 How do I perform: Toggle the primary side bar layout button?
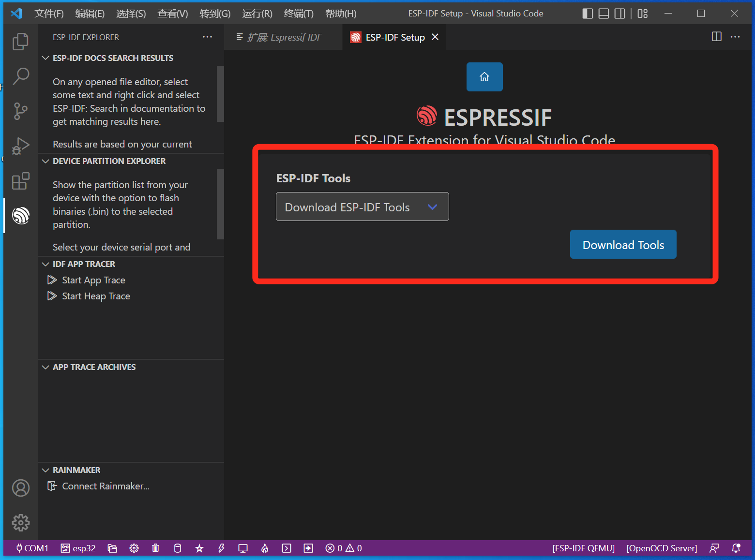click(588, 14)
